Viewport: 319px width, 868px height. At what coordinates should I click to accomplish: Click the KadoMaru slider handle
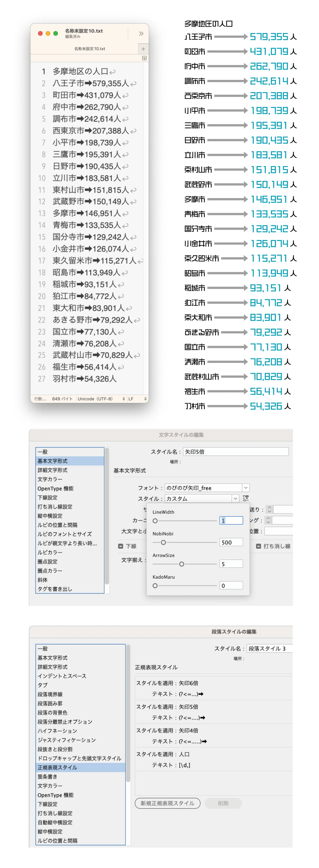point(155,586)
